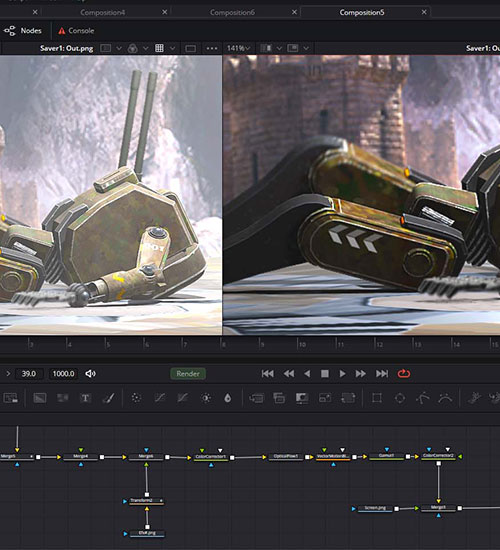Close the Composition5 tab
The image size is (500, 550).
point(424,12)
